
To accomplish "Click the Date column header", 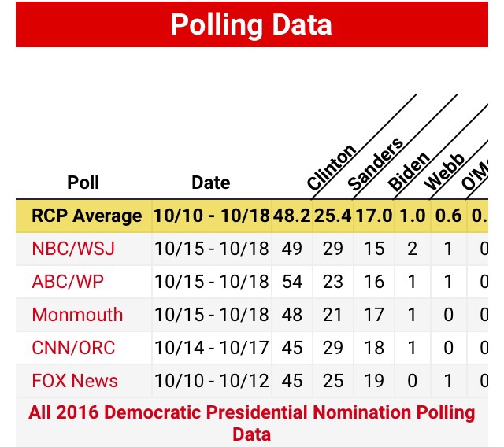I will point(210,183).
